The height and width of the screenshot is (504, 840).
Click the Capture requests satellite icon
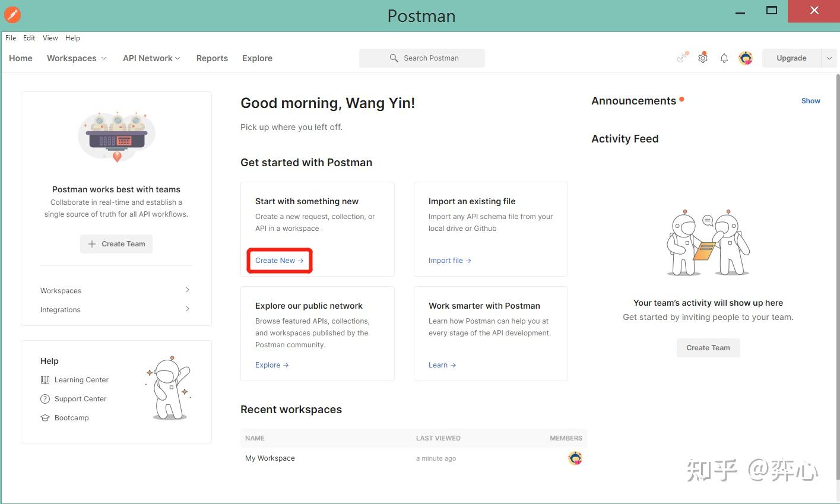[681, 58]
